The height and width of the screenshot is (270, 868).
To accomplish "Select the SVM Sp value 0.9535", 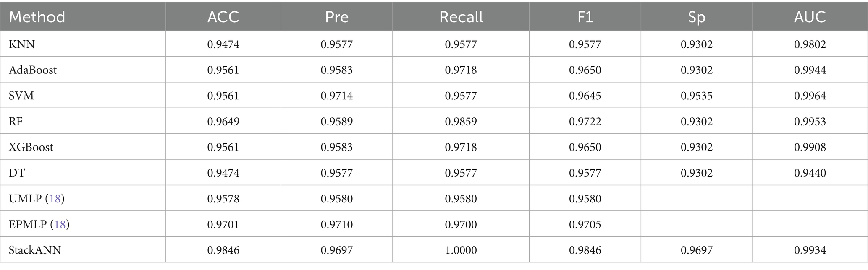I will coord(696,96).
